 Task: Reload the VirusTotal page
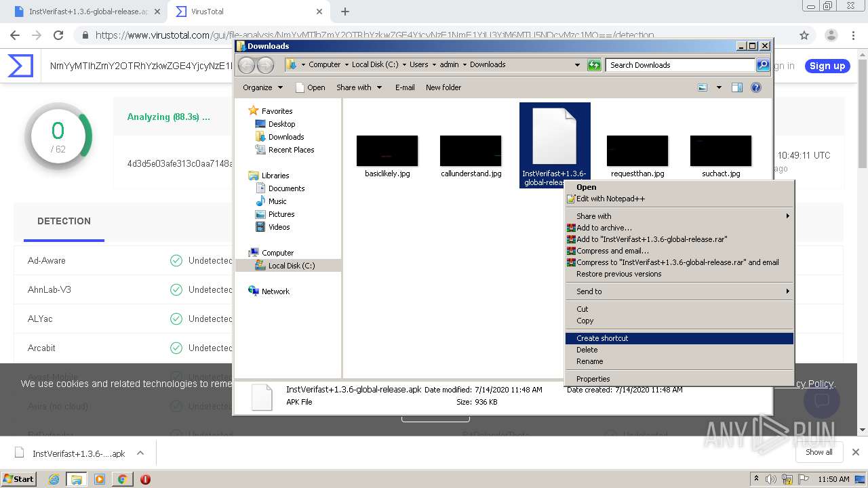coord(58,35)
